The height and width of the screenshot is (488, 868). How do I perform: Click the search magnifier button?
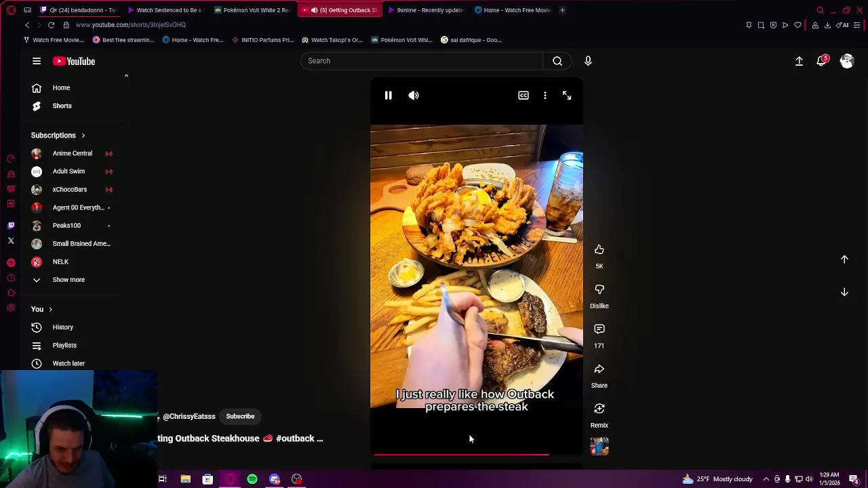pos(557,61)
